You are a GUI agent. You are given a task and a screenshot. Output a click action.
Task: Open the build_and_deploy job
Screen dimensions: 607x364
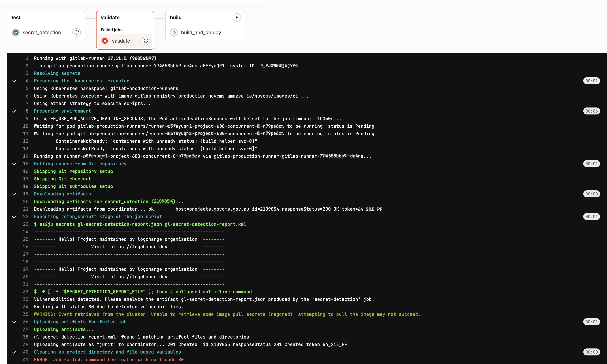pyautogui.click(x=201, y=32)
